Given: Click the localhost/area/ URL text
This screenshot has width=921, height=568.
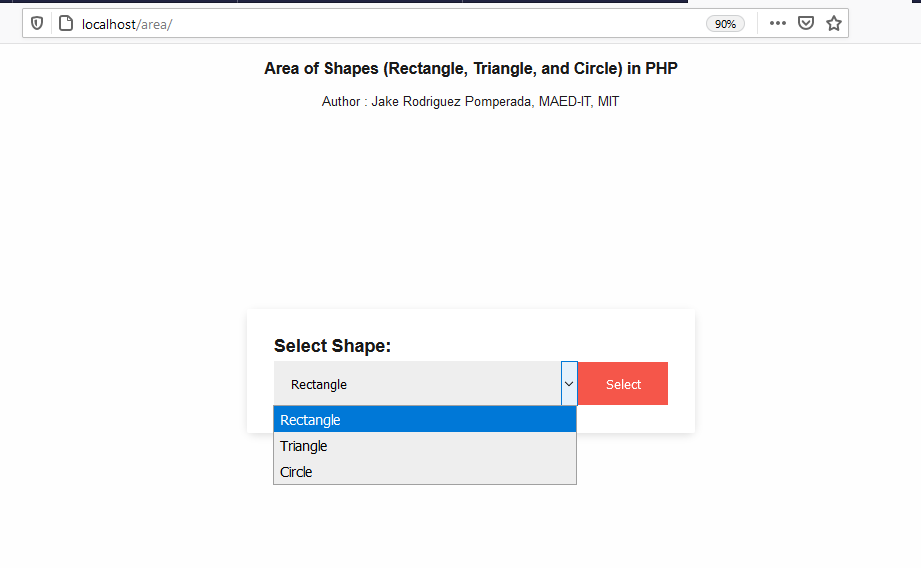Looking at the screenshot, I should tap(127, 24).
